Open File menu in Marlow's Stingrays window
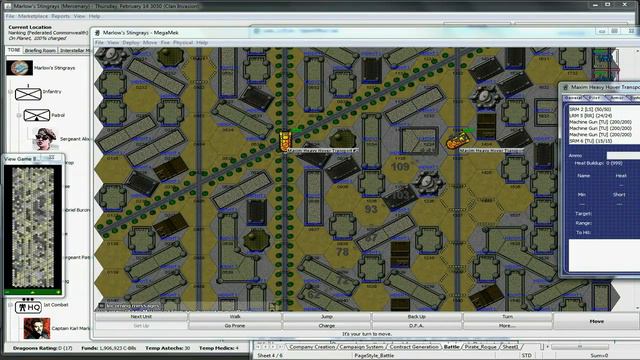Screen dimensions: 640x360 [10, 16]
